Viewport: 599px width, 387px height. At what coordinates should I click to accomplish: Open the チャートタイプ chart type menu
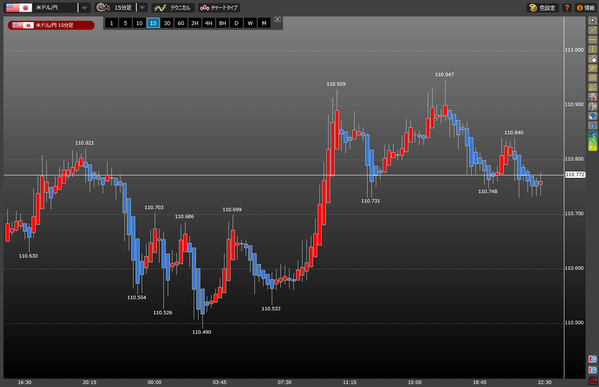219,8
